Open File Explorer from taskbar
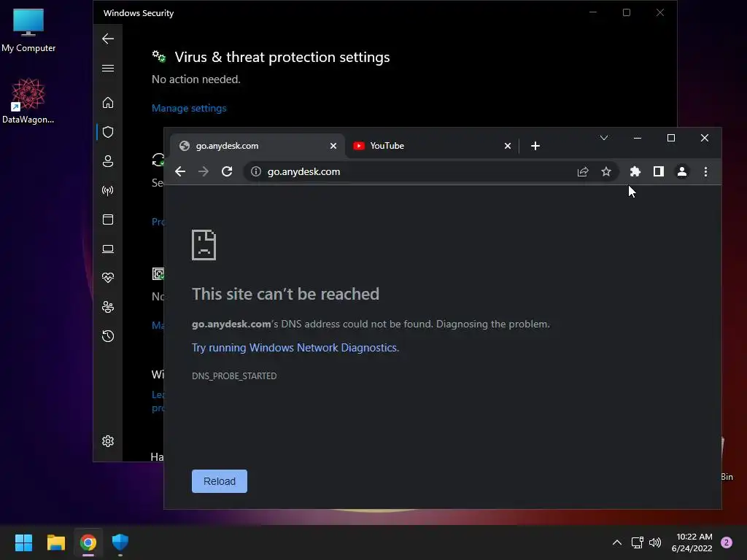The image size is (747, 560). (x=55, y=542)
